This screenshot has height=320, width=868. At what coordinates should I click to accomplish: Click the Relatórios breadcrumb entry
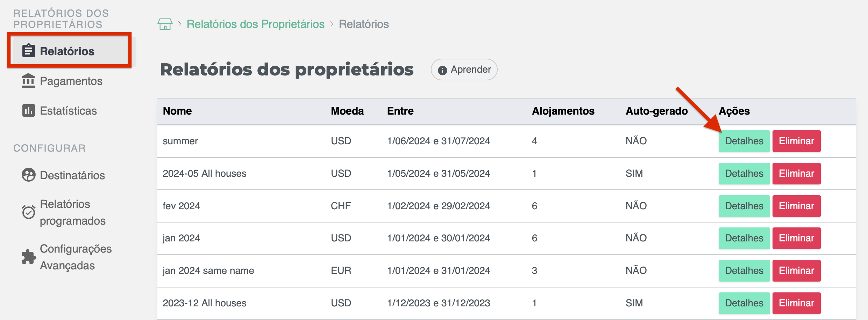tap(364, 24)
